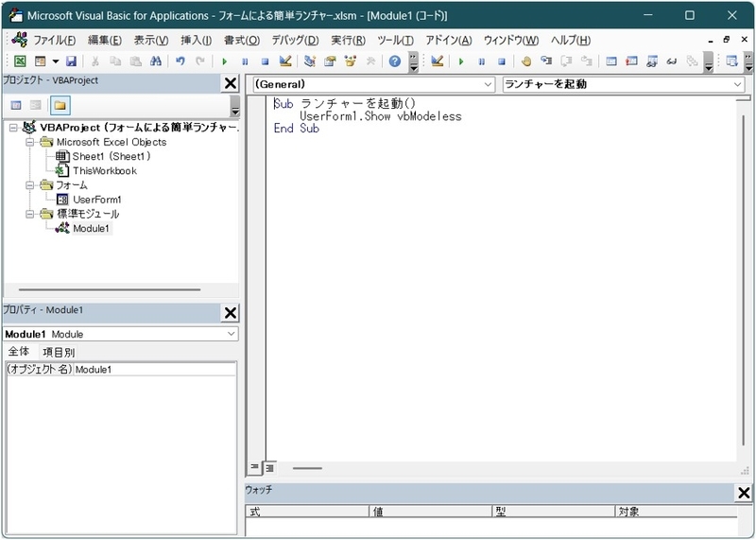This screenshot has width=756, height=540.
Task: Open the Immediate Window icon
Action: coord(631,61)
